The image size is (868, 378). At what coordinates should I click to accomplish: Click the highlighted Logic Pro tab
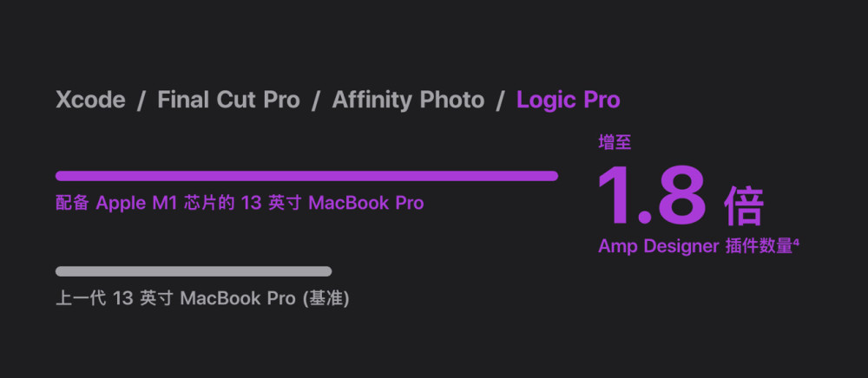coord(569,100)
